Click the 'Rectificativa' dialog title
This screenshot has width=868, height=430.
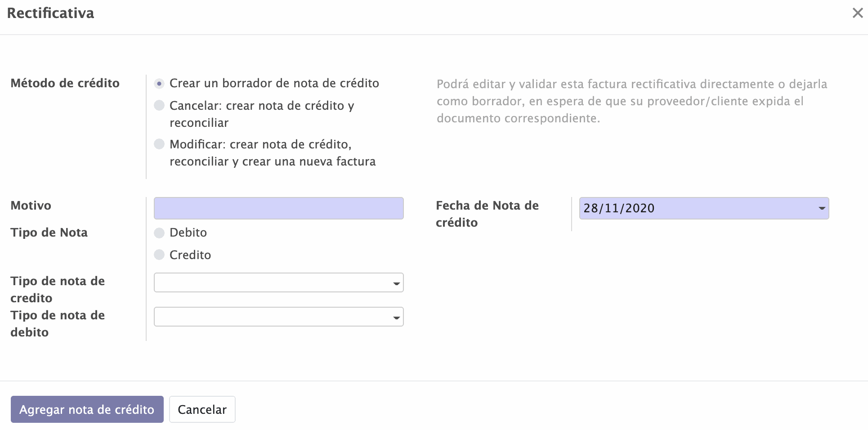coord(50,13)
